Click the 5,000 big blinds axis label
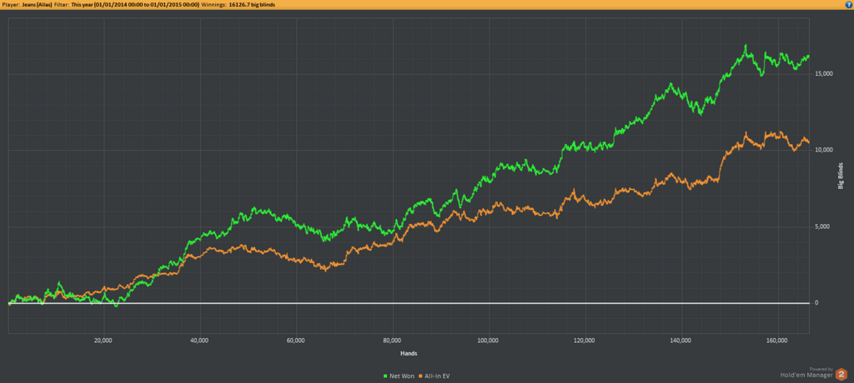Screen dimensions: 854x383 tap(821, 227)
